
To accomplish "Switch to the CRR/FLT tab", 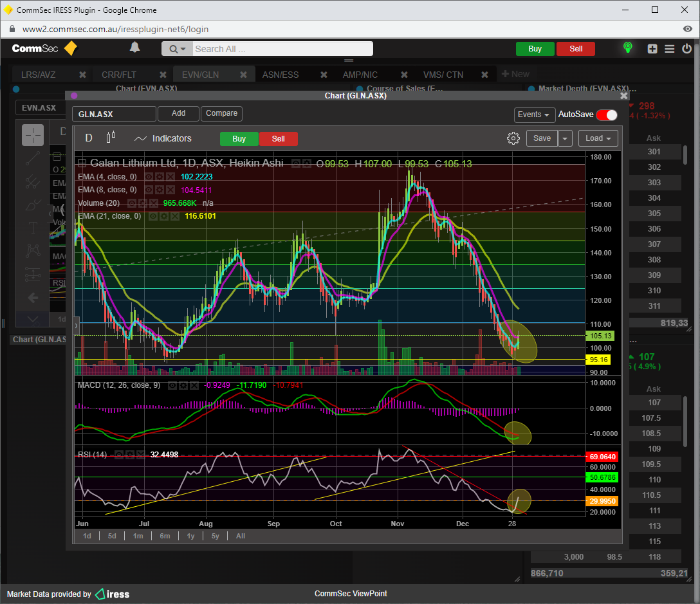I will (119, 75).
